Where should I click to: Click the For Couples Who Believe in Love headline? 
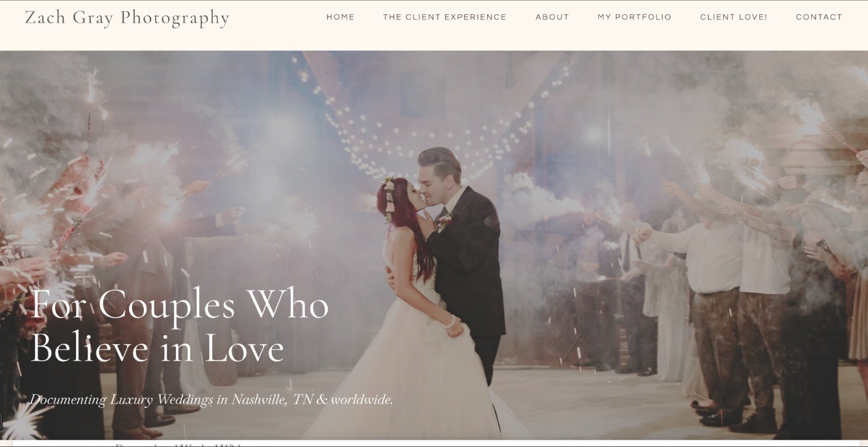click(x=180, y=326)
